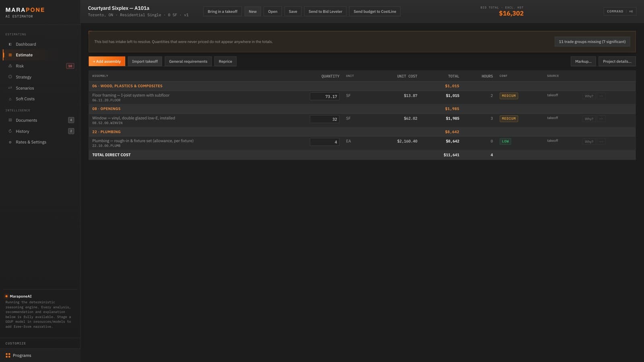Open the Markup dialog
Screen dimensions: 644x362
583,61
